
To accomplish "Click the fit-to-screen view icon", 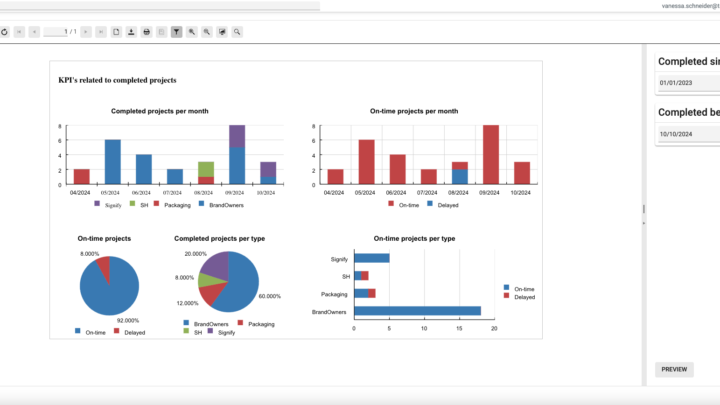I will (x=222, y=32).
